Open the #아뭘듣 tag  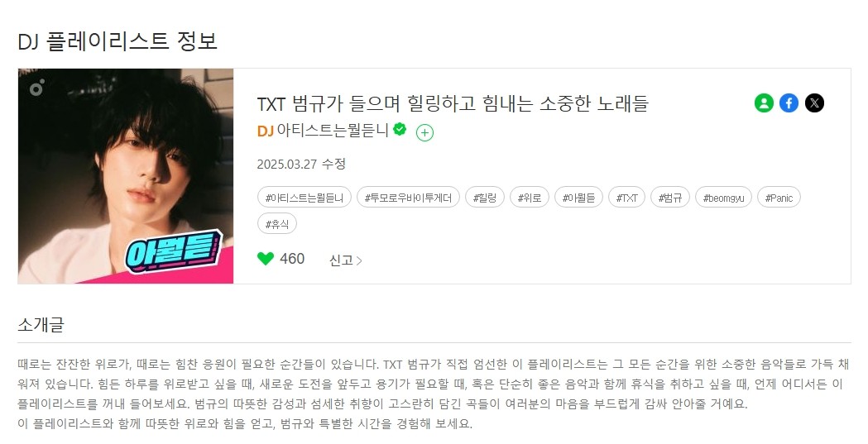pyautogui.click(x=578, y=198)
